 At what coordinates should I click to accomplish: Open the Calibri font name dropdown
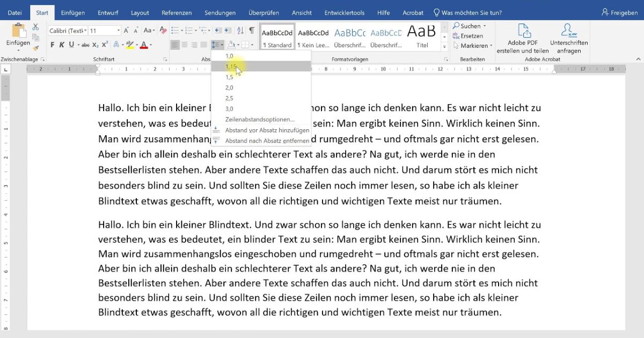[x=85, y=31]
